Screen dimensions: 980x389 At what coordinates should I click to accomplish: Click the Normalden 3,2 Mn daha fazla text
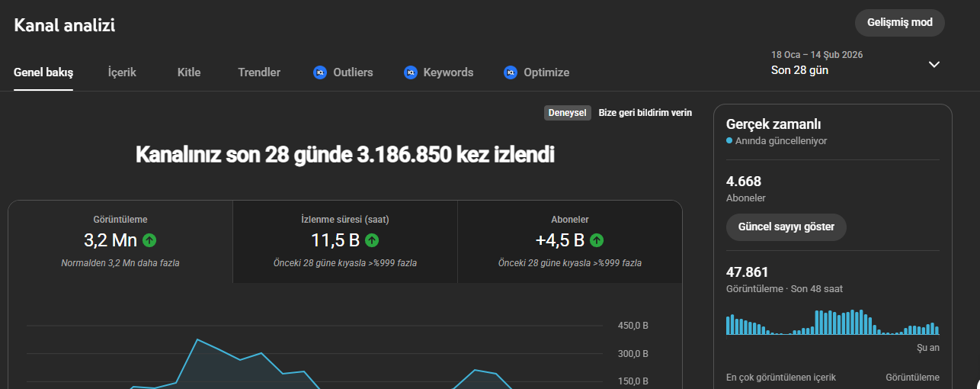point(120,263)
